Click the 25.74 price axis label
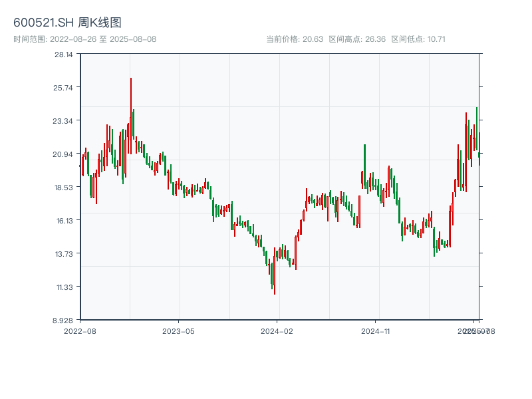532x399 pixels. (64, 88)
